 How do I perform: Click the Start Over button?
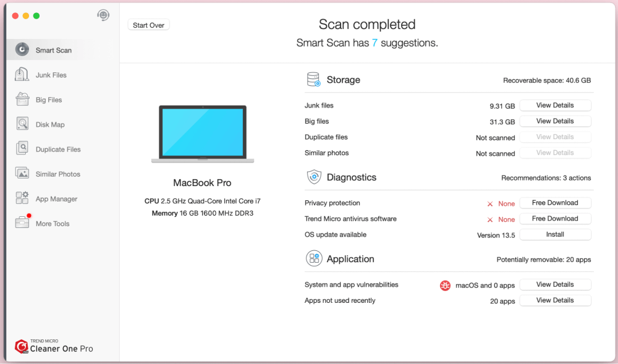[148, 25]
